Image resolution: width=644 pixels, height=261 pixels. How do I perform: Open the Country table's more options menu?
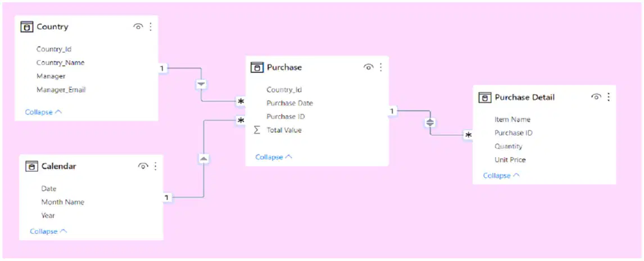tap(150, 27)
